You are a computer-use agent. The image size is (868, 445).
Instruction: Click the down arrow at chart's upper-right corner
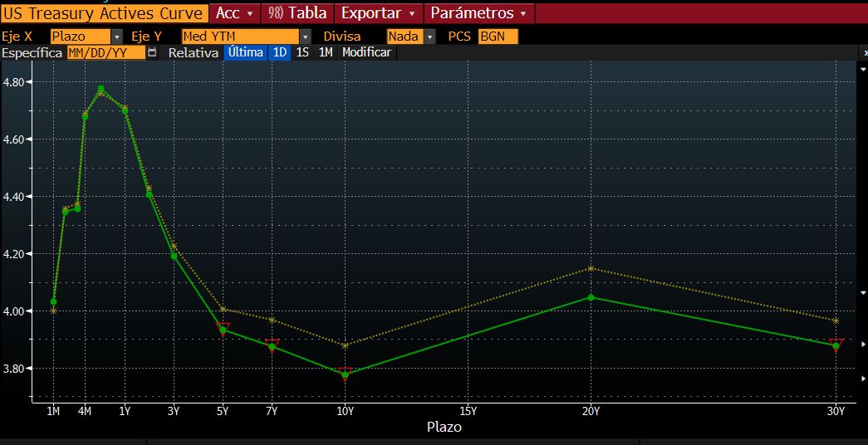coord(863,70)
